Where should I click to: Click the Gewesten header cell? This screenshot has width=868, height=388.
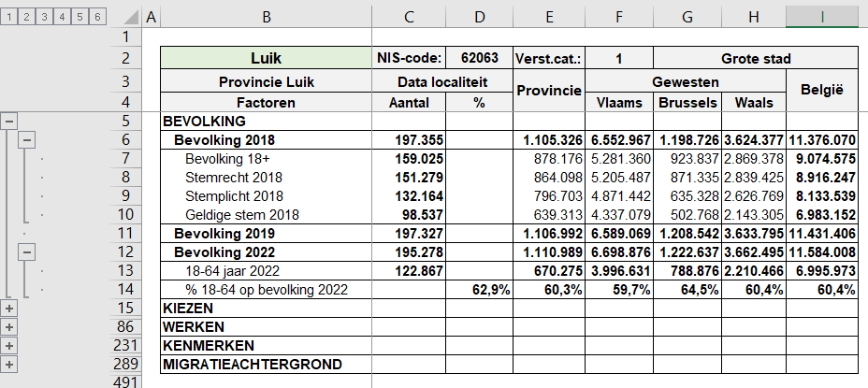(x=686, y=82)
